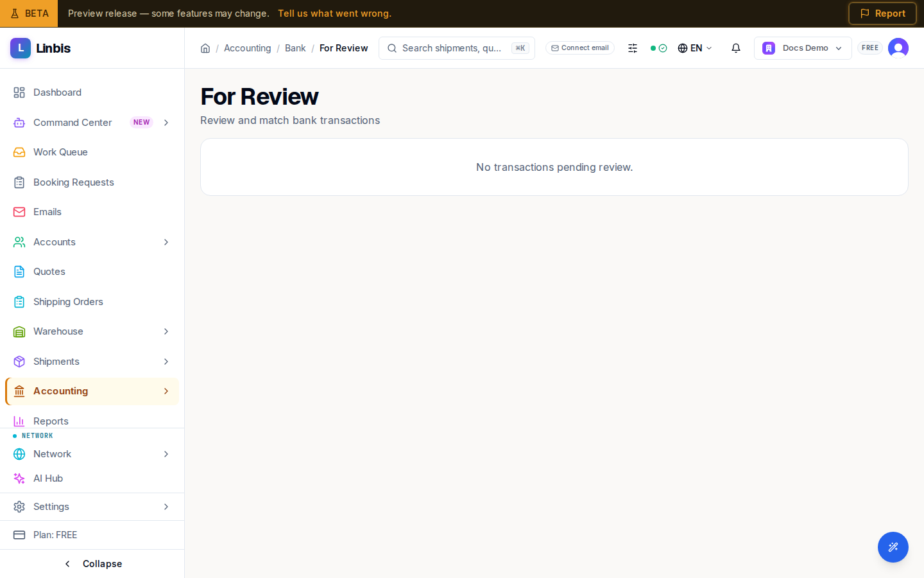Expand the Command Center submenu chevron
This screenshot has width=924, height=578.
click(166, 123)
